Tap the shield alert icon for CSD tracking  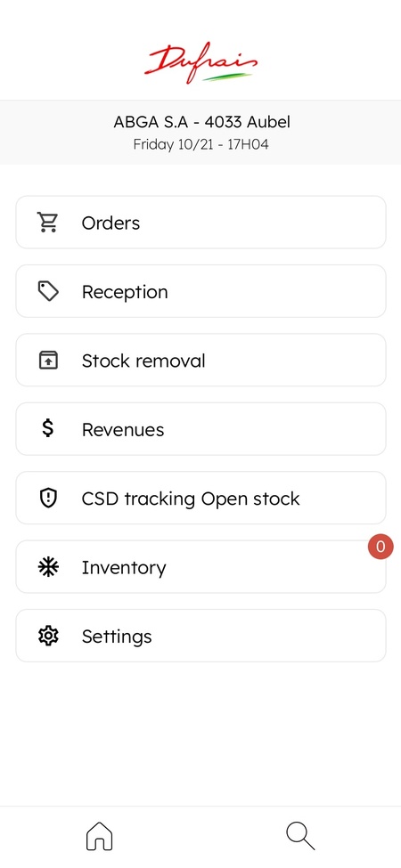(48, 499)
